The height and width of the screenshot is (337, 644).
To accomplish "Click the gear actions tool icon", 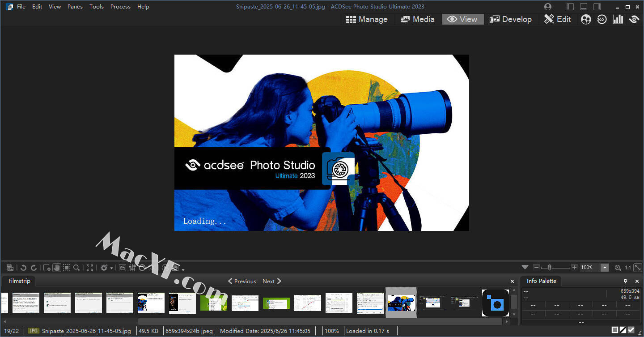I will click(104, 268).
